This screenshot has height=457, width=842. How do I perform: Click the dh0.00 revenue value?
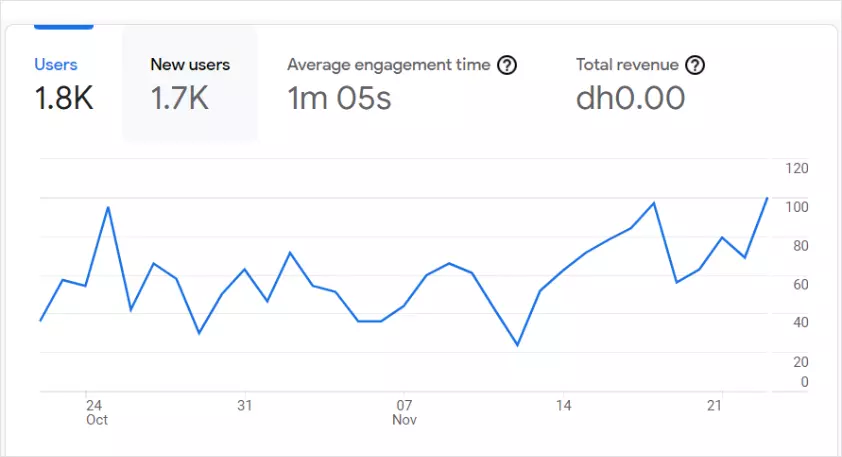click(630, 98)
